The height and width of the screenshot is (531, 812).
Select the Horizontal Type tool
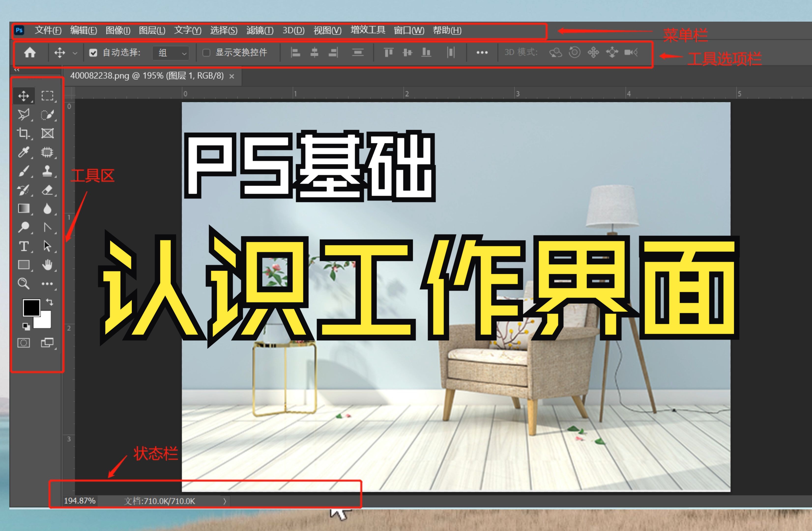coord(24,247)
